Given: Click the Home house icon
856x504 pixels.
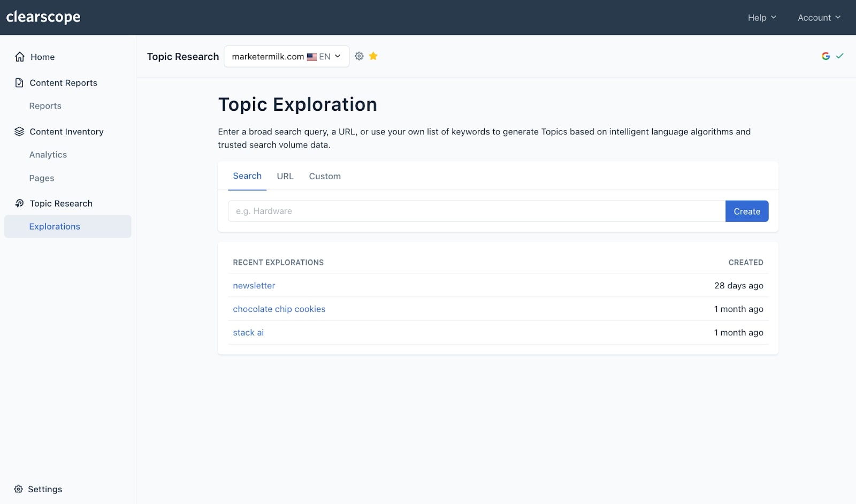Looking at the screenshot, I should (x=20, y=57).
